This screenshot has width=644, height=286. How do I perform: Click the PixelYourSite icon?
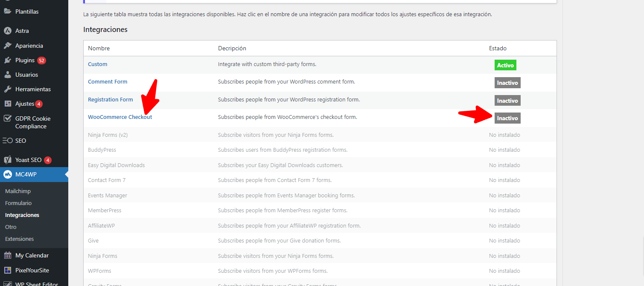click(7, 270)
